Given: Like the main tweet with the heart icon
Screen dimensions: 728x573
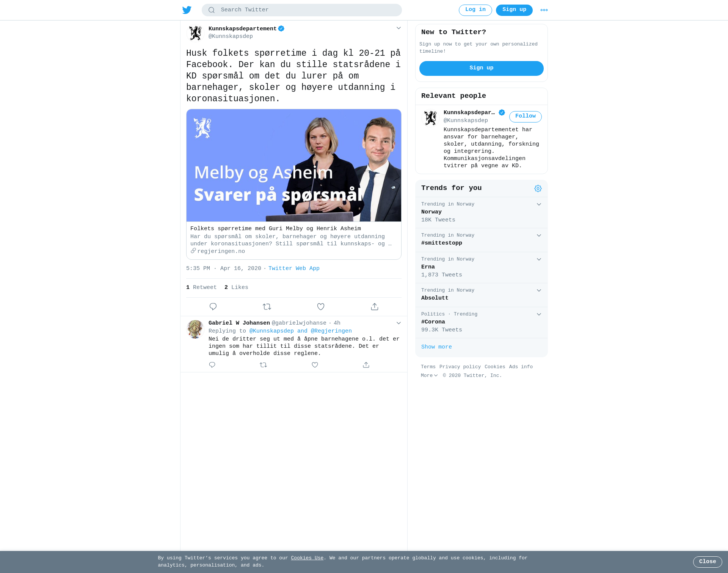Looking at the screenshot, I should click(321, 306).
